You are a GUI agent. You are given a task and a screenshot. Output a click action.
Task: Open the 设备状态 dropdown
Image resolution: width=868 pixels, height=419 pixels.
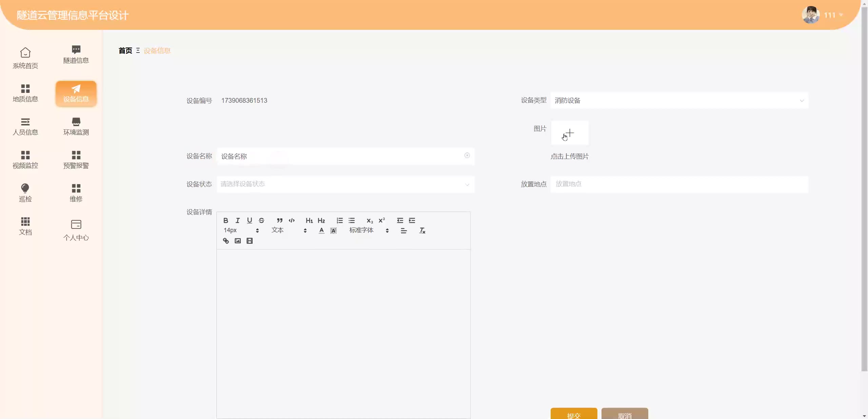(x=345, y=184)
